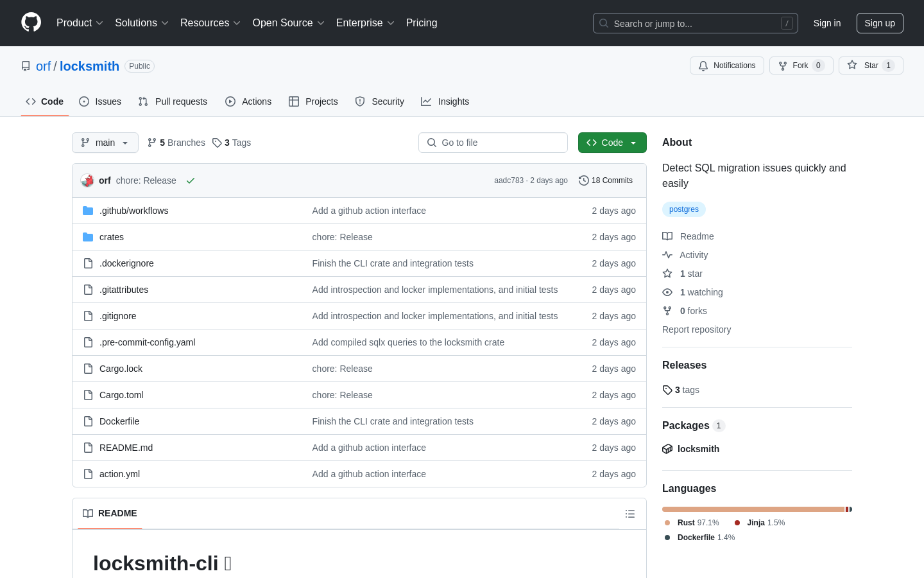The image size is (924, 578).
Task: Click the postgres topic tag
Action: tap(684, 209)
